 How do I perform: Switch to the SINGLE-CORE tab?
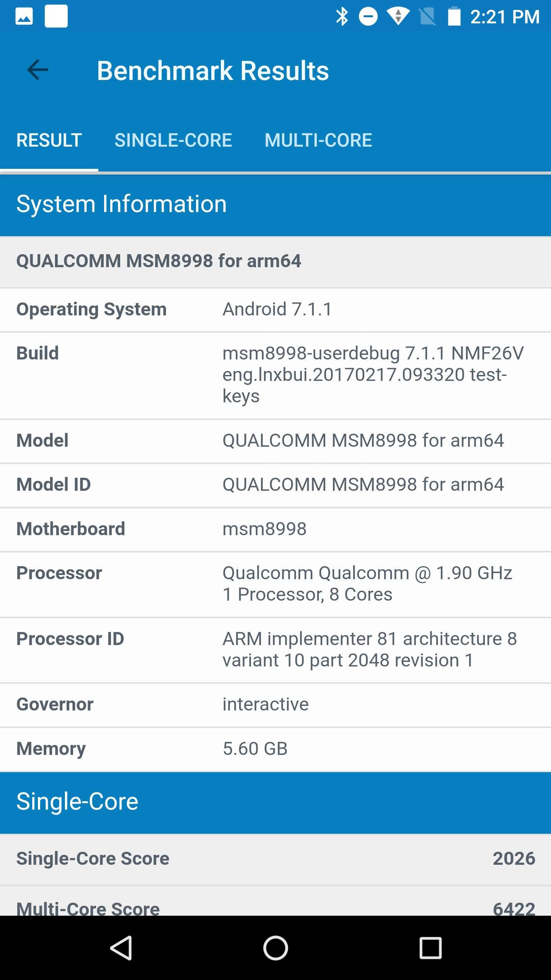tap(173, 140)
